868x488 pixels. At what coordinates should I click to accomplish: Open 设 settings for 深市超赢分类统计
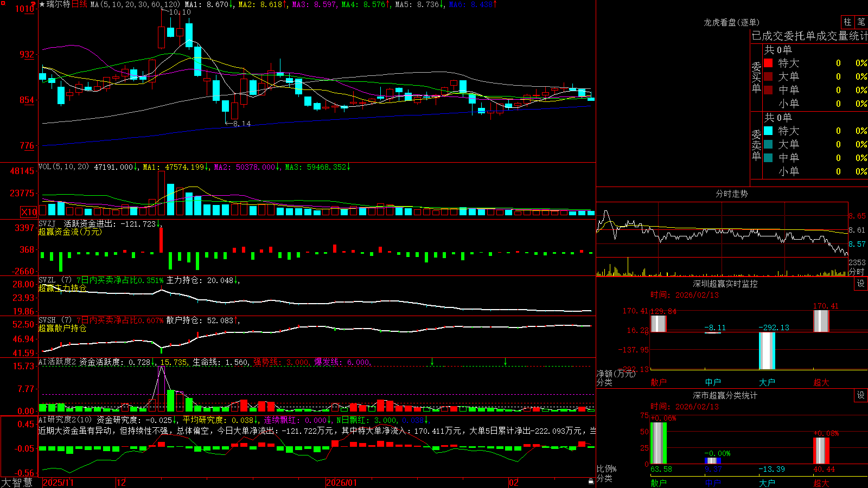click(861, 395)
